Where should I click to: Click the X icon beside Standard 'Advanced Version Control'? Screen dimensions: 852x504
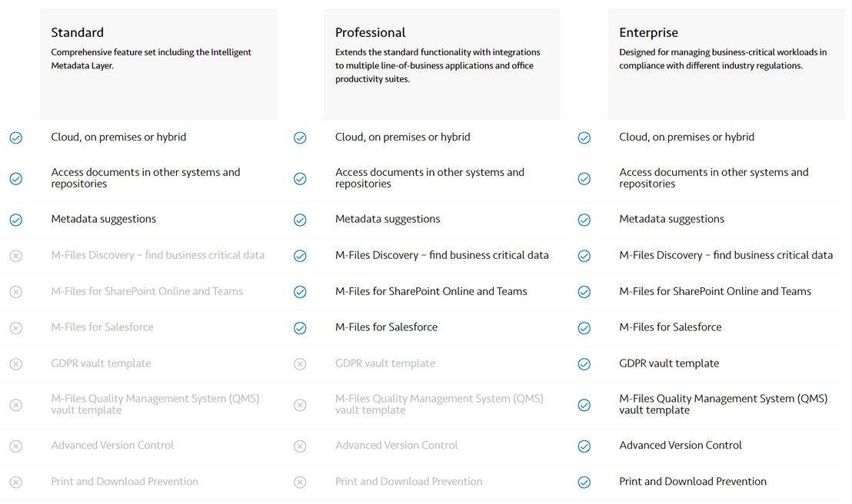click(16, 446)
